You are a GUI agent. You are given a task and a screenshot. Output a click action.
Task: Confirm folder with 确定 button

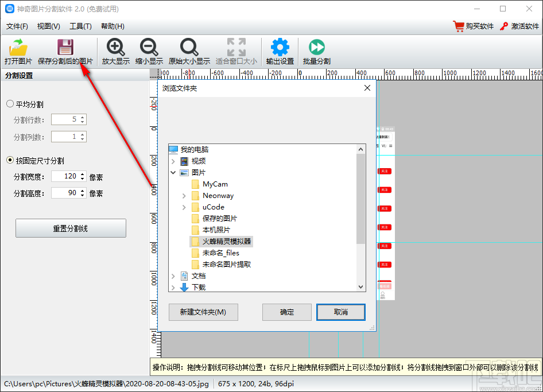[287, 312]
